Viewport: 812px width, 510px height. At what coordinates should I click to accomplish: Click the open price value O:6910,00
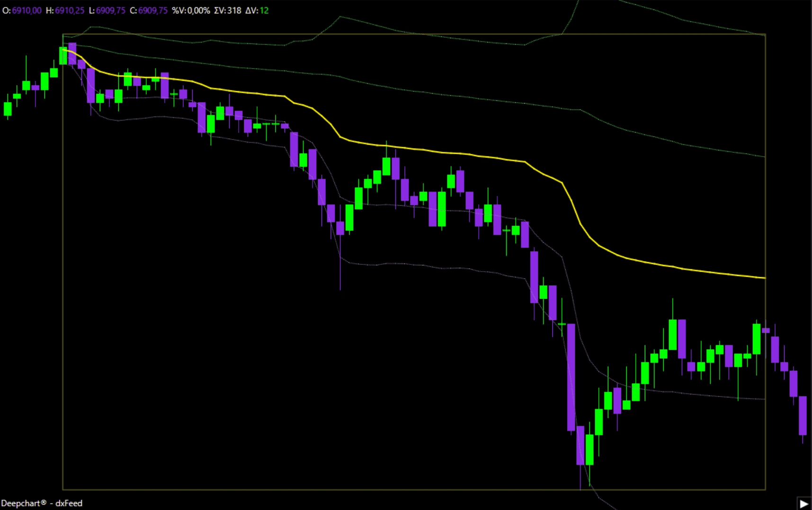22,10
